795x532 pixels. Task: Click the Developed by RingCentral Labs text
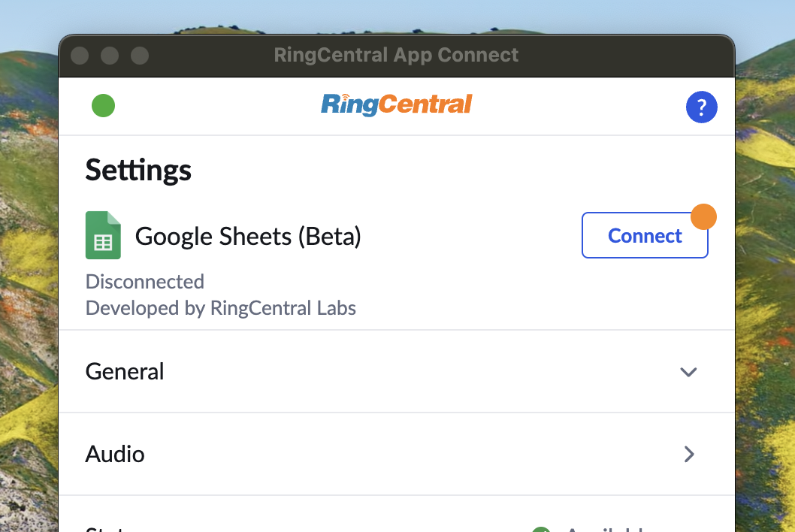(x=220, y=308)
